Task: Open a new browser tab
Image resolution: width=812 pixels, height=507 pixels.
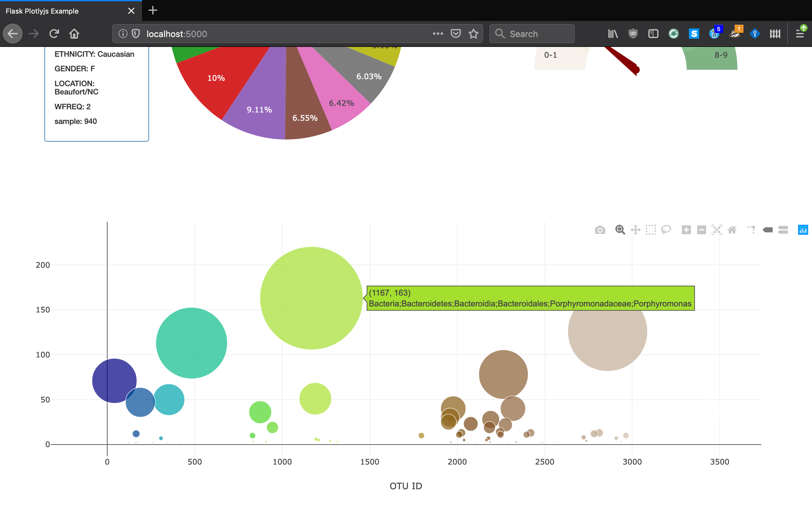Action: click(x=153, y=10)
